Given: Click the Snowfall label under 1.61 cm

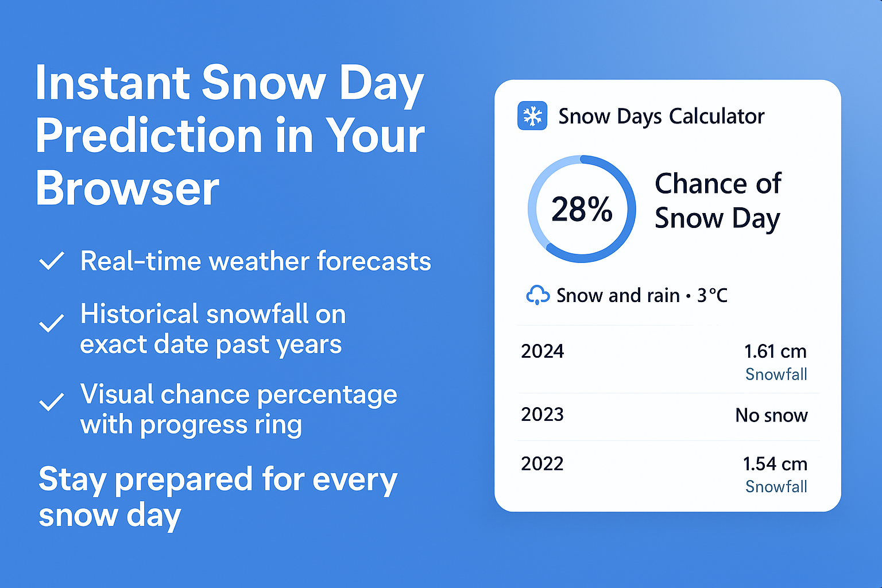Looking at the screenshot, I should [776, 374].
